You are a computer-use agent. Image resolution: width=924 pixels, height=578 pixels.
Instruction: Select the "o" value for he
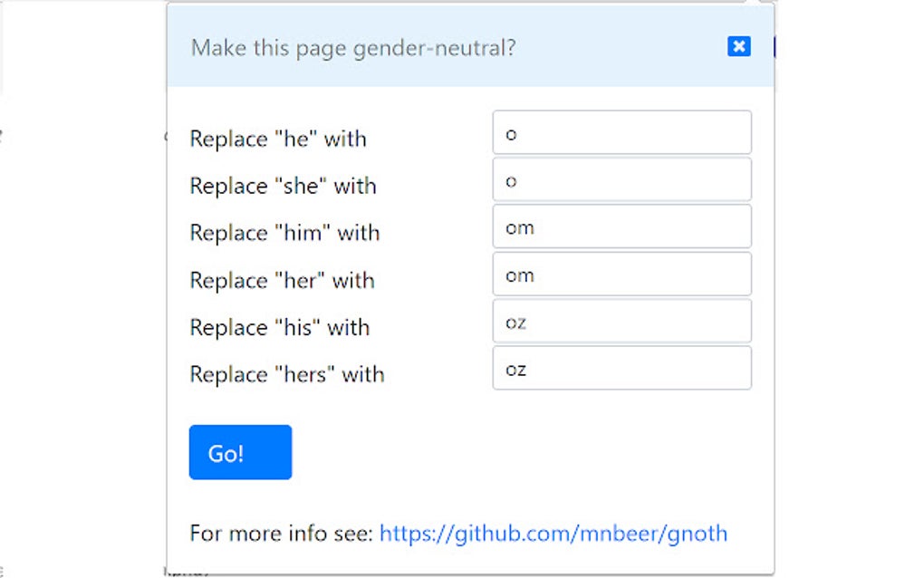click(x=512, y=132)
